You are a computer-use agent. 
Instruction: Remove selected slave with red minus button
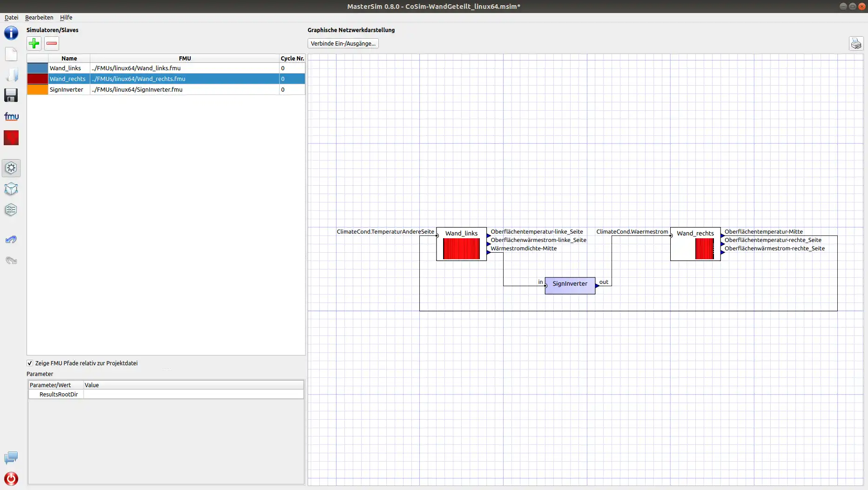point(52,44)
